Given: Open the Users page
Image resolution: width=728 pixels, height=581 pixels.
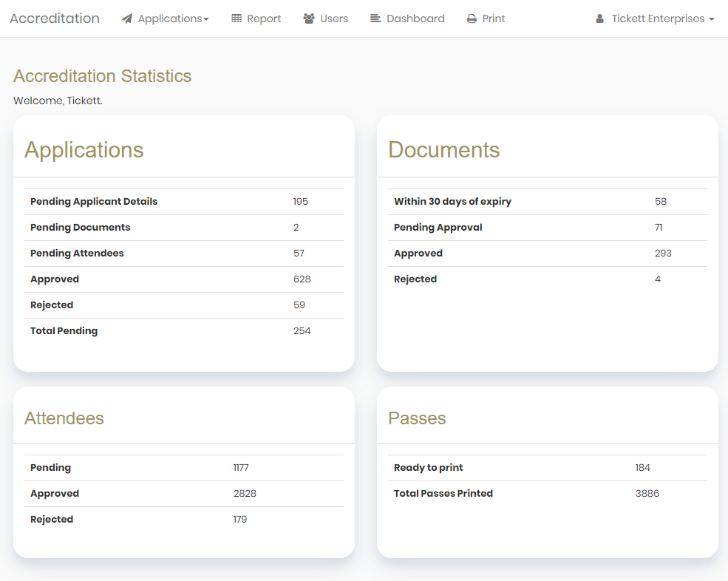Looking at the screenshot, I should point(325,18).
